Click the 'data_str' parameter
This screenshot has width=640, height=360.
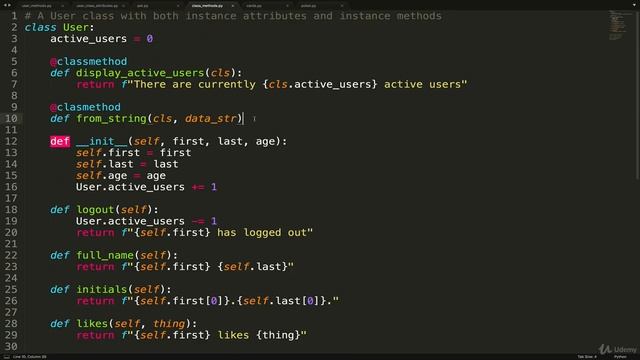point(211,119)
